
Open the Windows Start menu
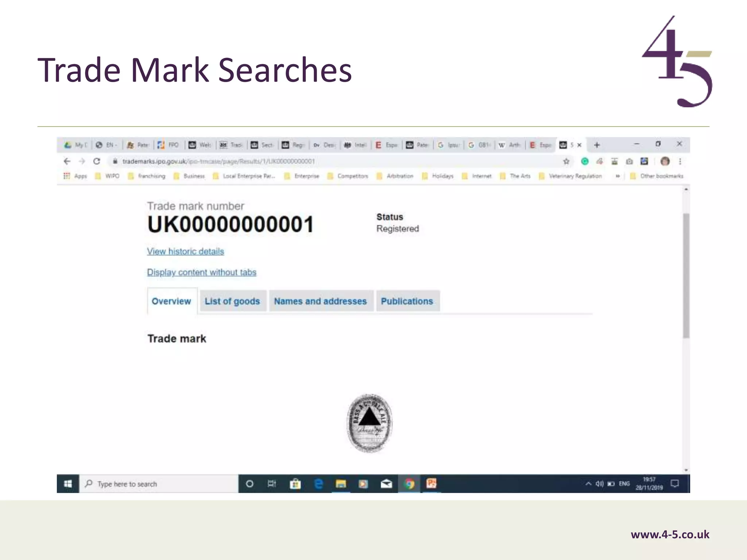[68, 484]
